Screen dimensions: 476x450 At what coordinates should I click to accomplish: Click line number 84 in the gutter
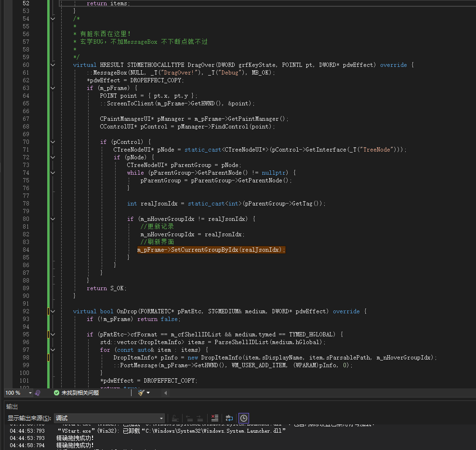[x=26, y=250]
